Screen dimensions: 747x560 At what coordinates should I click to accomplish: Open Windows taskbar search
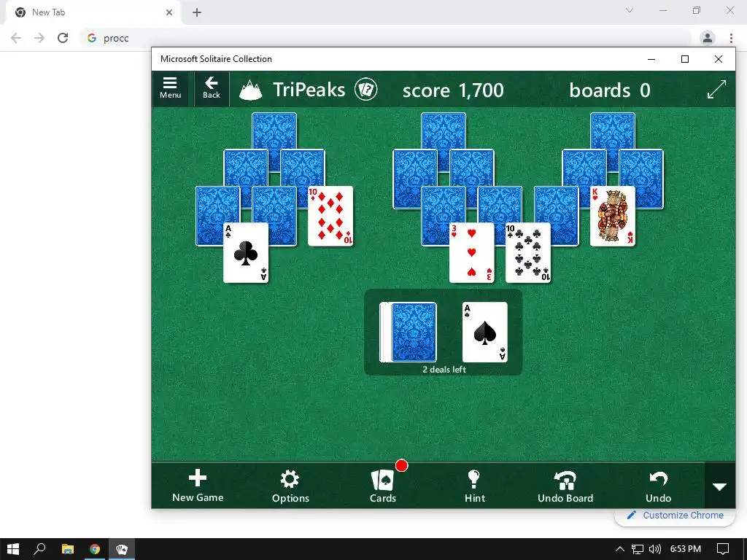click(x=39, y=549)
